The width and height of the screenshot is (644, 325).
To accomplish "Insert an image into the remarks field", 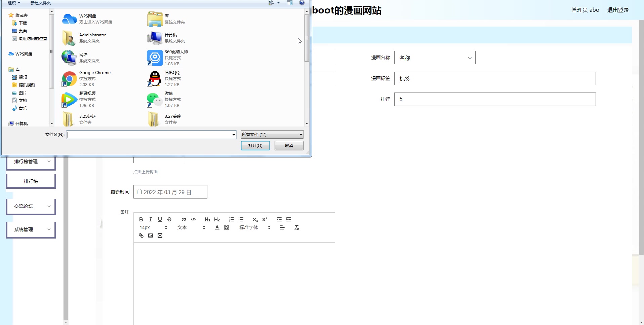I will coord(150,235).
